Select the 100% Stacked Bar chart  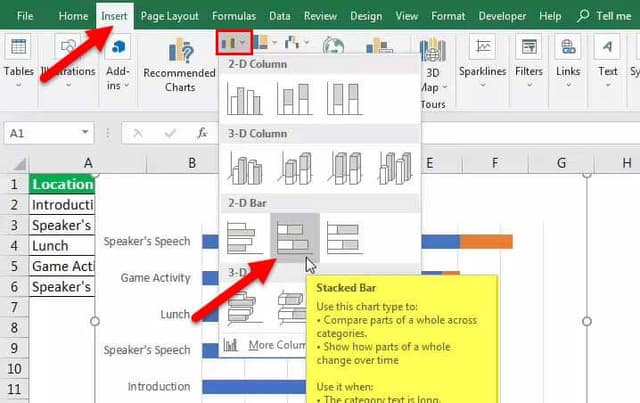pyautogui.click(x=345, y=237)
